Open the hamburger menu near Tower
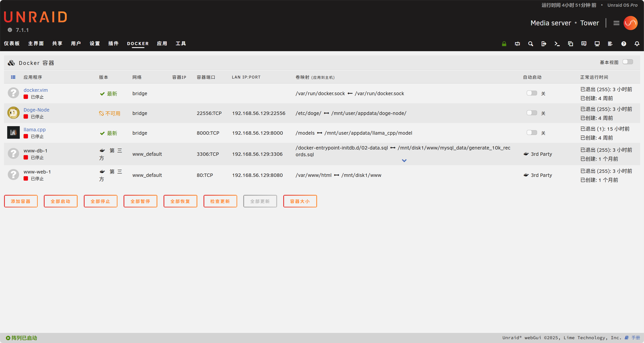The height and width of the screenshot is (343, 644). point(616,23)
